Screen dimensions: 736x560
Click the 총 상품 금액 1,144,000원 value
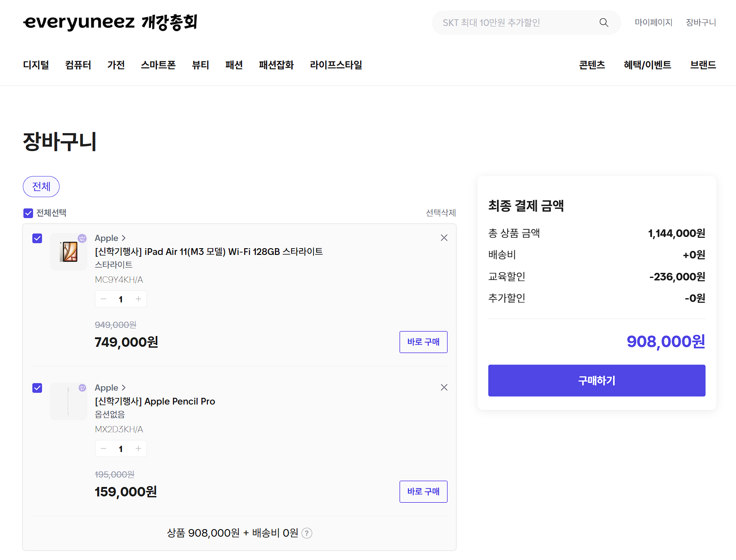coord(677,233)
